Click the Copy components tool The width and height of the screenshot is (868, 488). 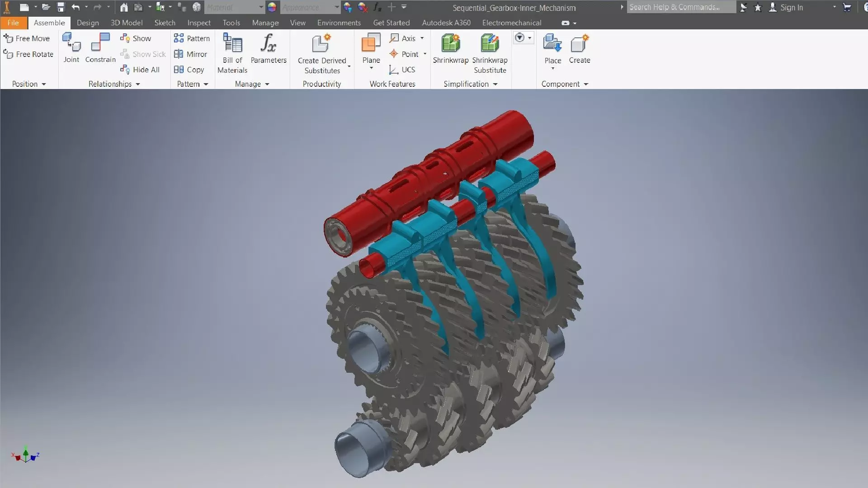pyautogui.click(x=189, y=70)
